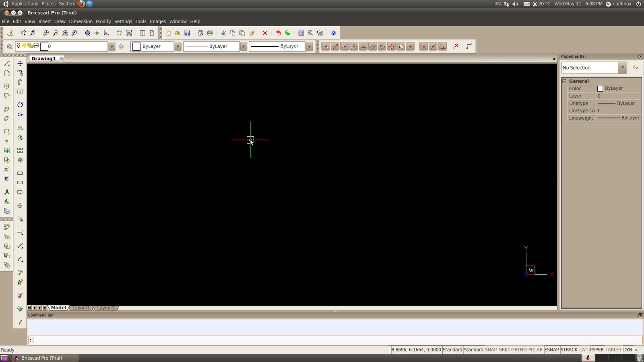Click the Save drawing icon
644x362 pixels.
[x=187, y=33]
